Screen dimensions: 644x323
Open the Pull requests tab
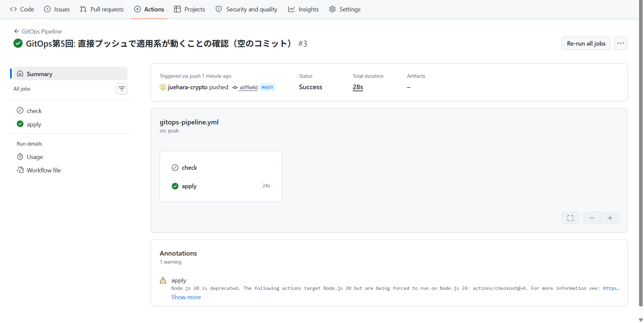pos(102,9)
